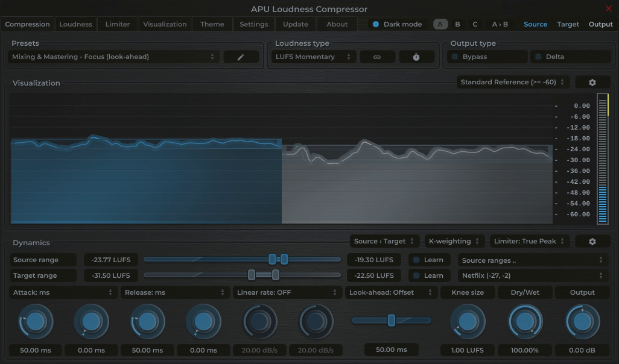The image size is (619, 364).
Task: Click the Dry/Wet knob showing 100.00%
Action: coord(524,321)
